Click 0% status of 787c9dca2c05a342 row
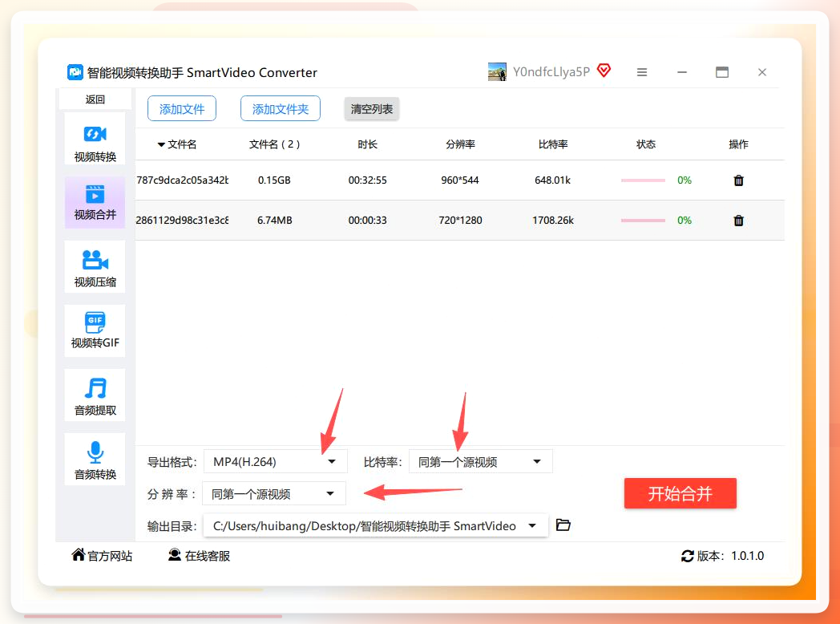 coord(685,180)
